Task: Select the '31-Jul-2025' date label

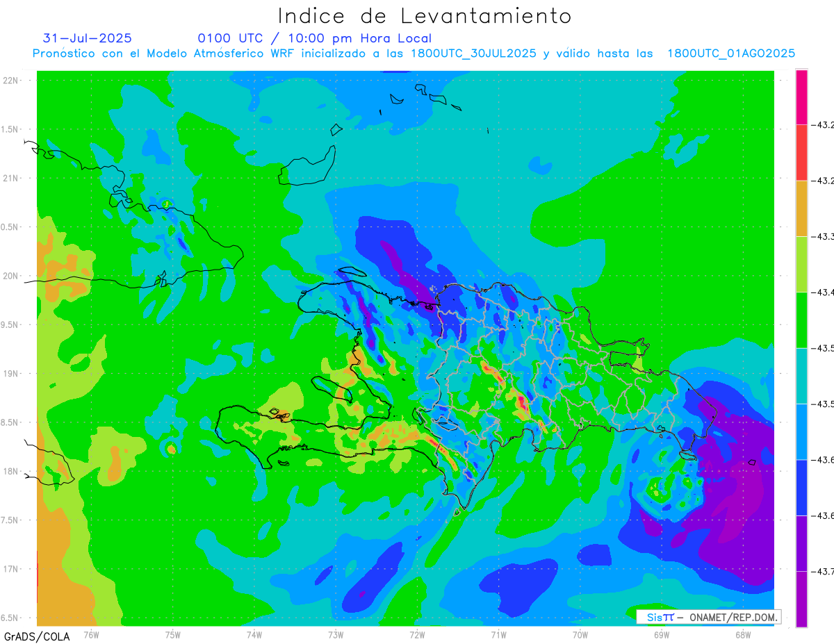Action: click(x=88, y=38)
